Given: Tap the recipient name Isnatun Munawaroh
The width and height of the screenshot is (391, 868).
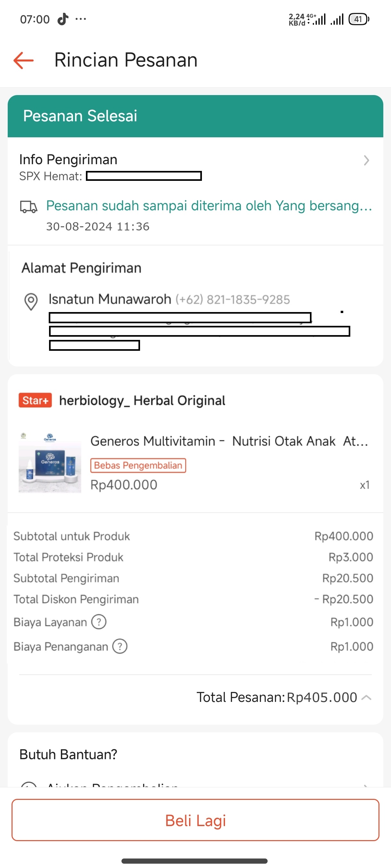Looking at the screenshot, I should (x=110, y=299).
